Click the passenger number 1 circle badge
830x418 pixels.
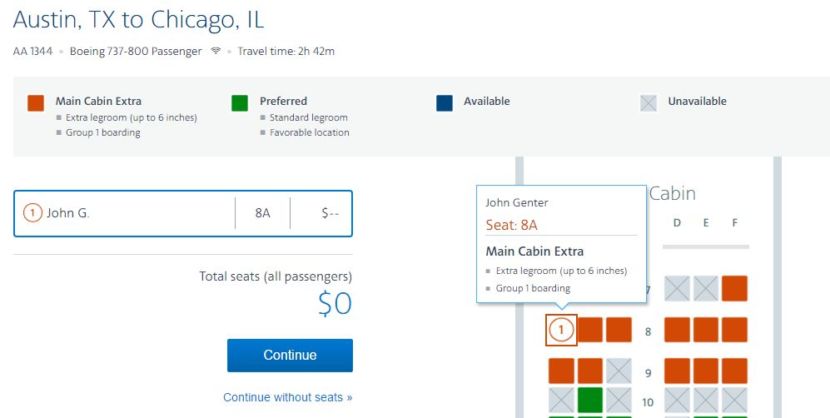tap(32, 213)
